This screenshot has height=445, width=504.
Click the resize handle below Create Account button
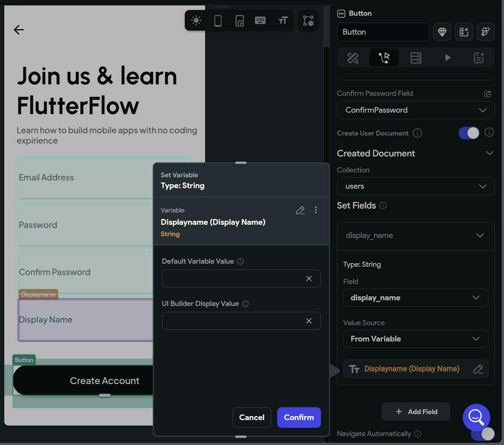tap(105, 396)
